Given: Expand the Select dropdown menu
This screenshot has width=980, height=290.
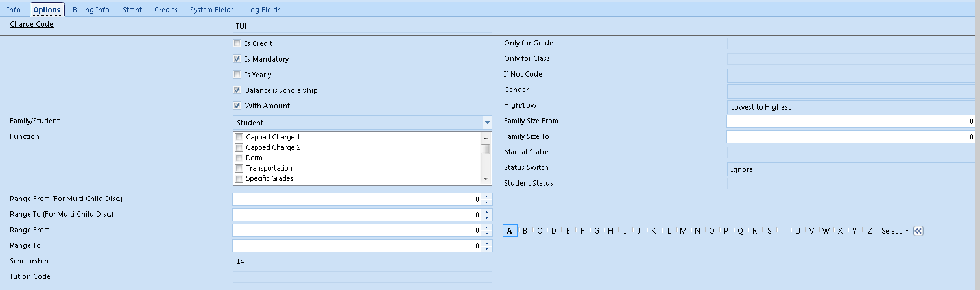Looking at the screenshot, I should point(895,231).
